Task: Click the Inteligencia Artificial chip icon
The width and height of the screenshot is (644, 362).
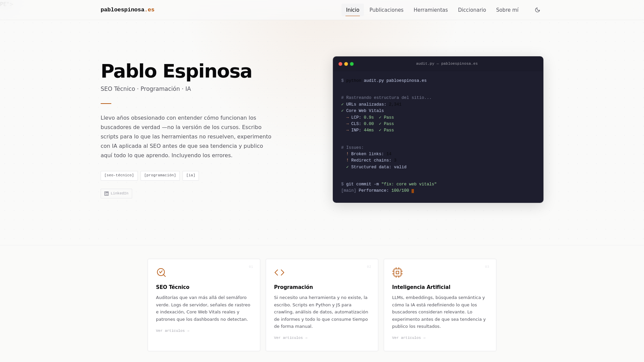Action: (x=397, y=273)
